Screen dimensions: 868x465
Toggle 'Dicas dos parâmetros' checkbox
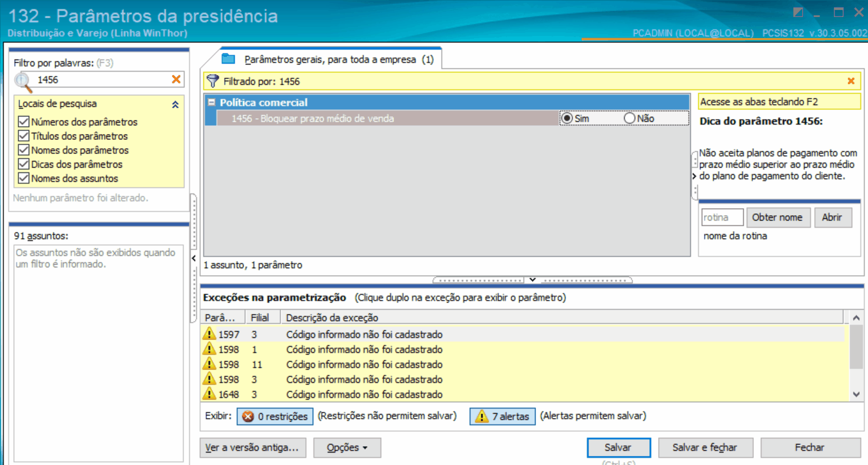point(24,165)
